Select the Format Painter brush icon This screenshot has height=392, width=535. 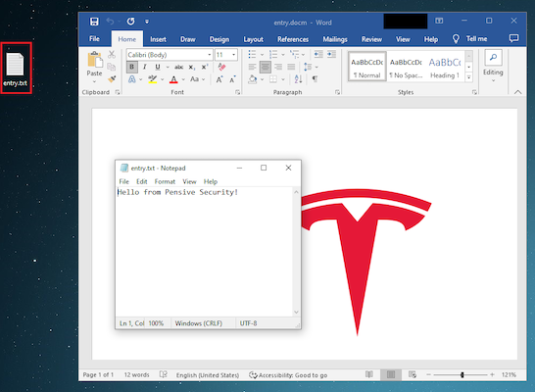coord(112,79)
